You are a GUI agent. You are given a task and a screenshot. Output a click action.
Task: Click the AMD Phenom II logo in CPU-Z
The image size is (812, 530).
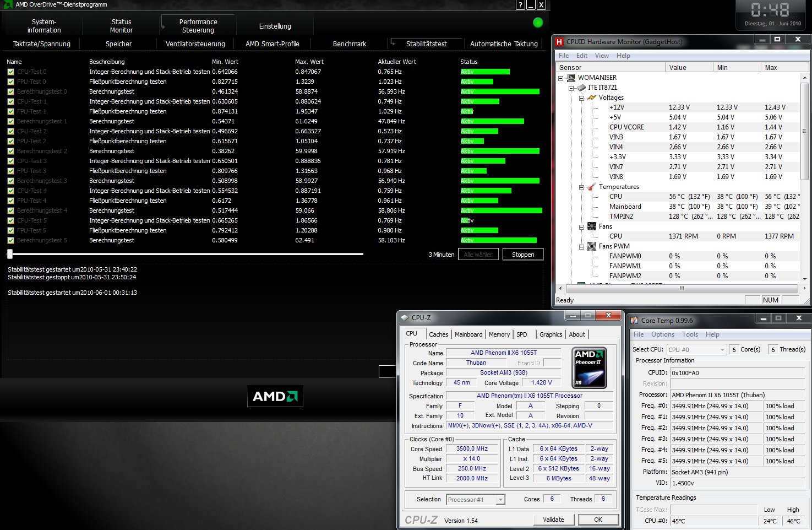click(x=589, y=367)
